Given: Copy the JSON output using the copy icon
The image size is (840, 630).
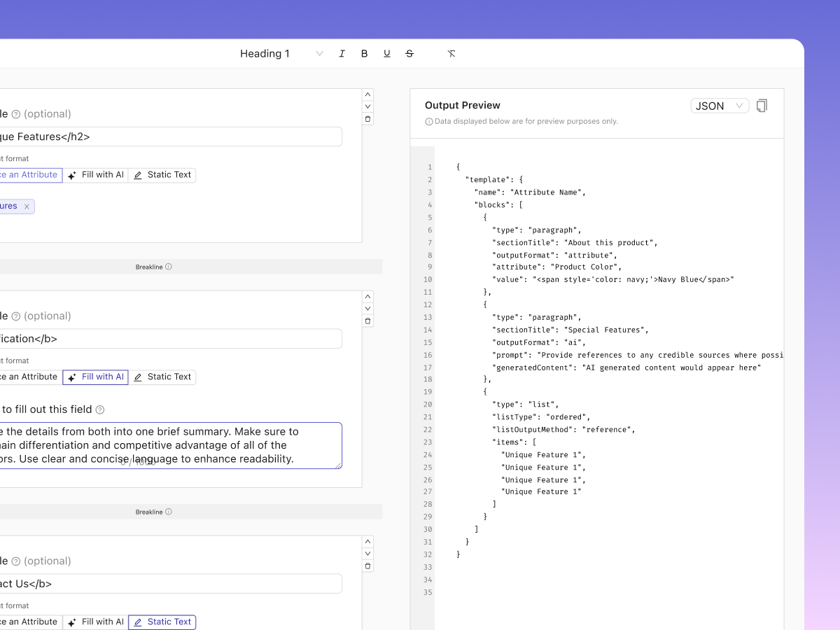Looking at the screenshot, I should [762, 105].
